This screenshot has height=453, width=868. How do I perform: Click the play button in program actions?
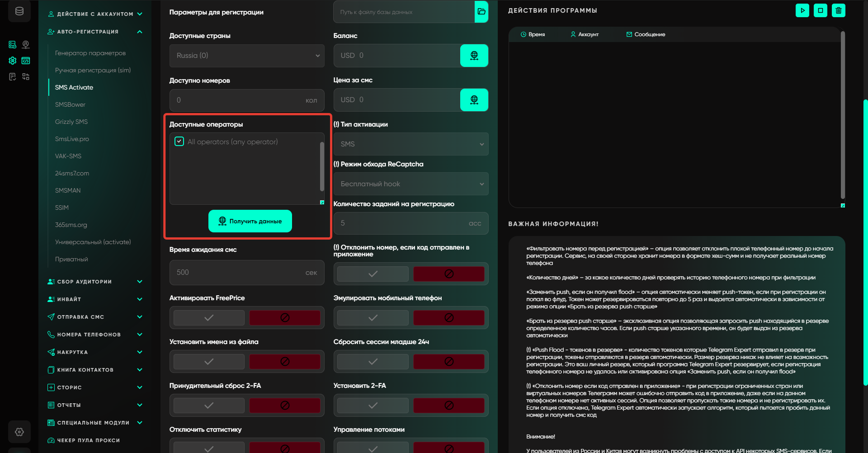[802, 10]
